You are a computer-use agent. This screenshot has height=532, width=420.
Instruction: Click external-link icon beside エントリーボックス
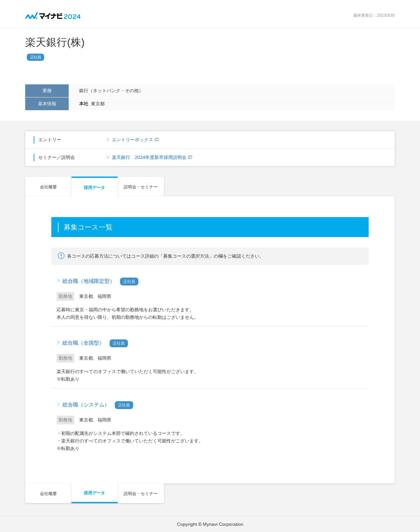tap(157, 140)
